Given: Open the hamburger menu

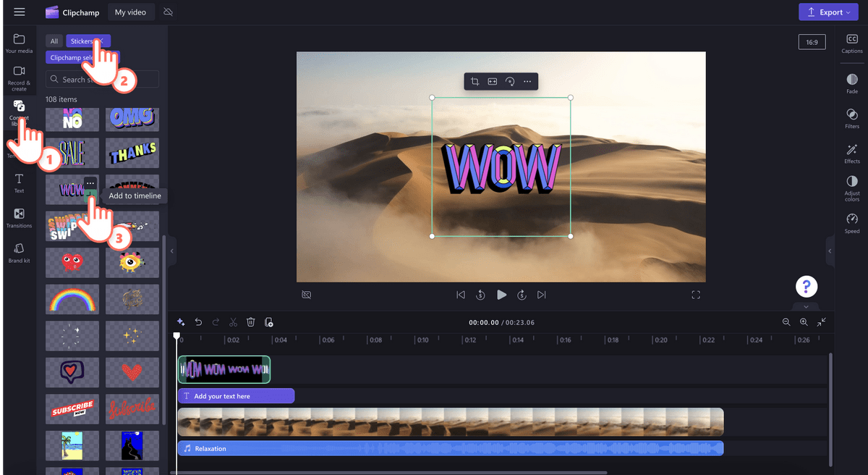Looking at the screenshot, I should [20, 12].
